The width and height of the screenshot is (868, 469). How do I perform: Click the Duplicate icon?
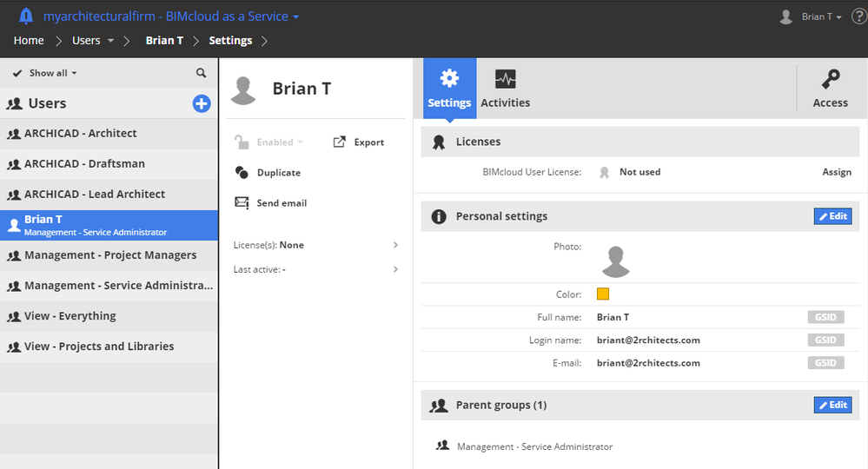click(242, 173)
